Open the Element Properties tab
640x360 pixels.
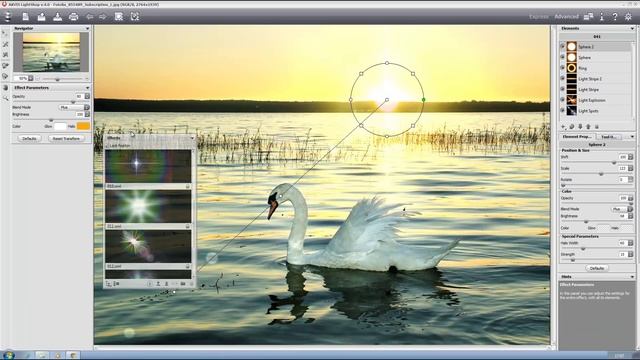click(577, 137)
